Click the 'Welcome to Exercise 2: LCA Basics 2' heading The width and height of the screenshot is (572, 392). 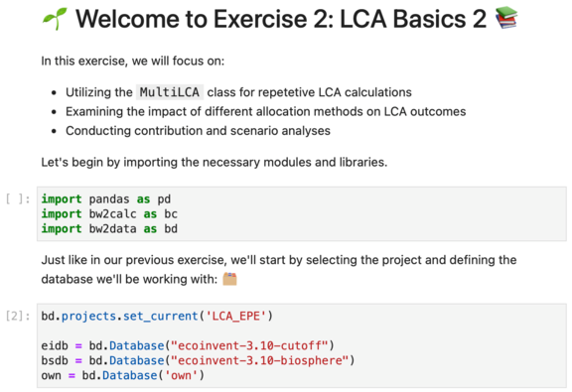click(281, 19)
